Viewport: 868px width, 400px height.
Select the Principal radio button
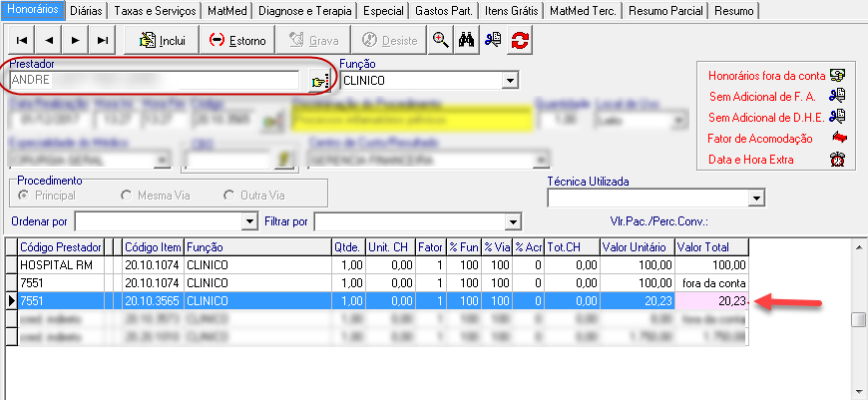(x=24, y=196)
